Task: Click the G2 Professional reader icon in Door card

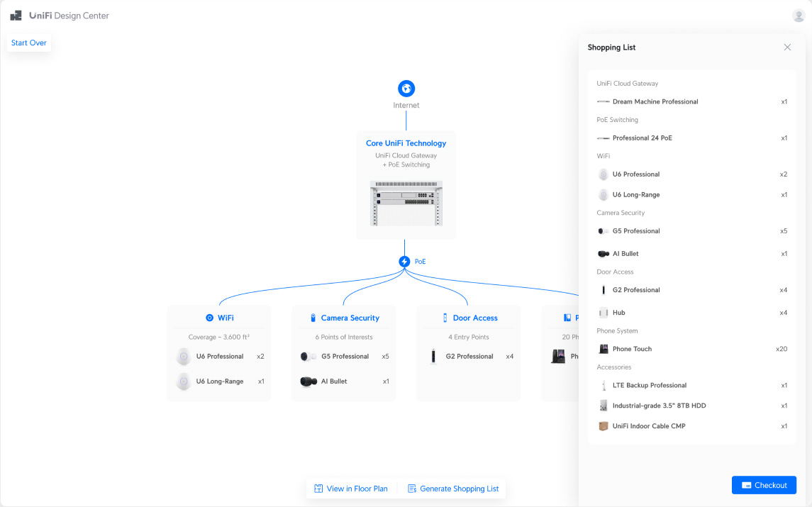Action: 433,356
